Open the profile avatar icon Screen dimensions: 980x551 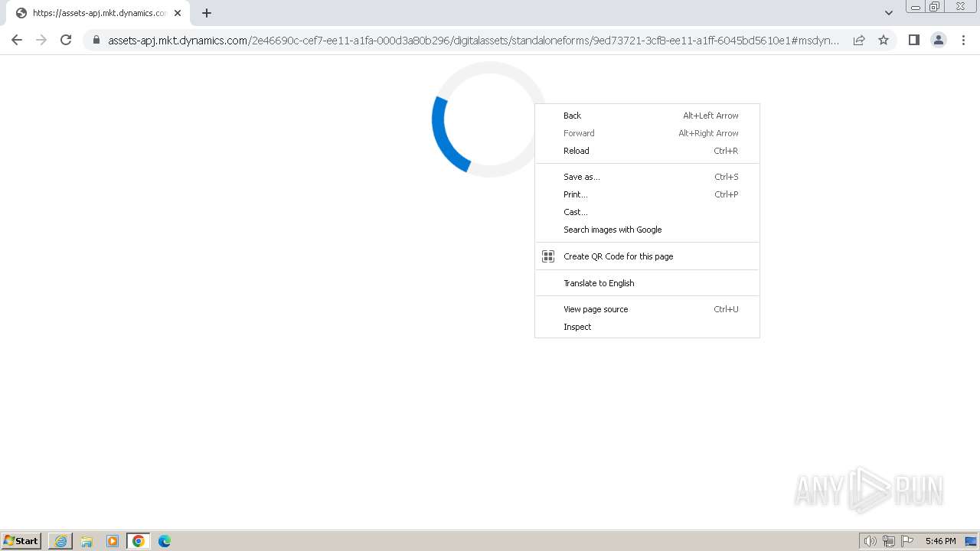pos(939,40)
